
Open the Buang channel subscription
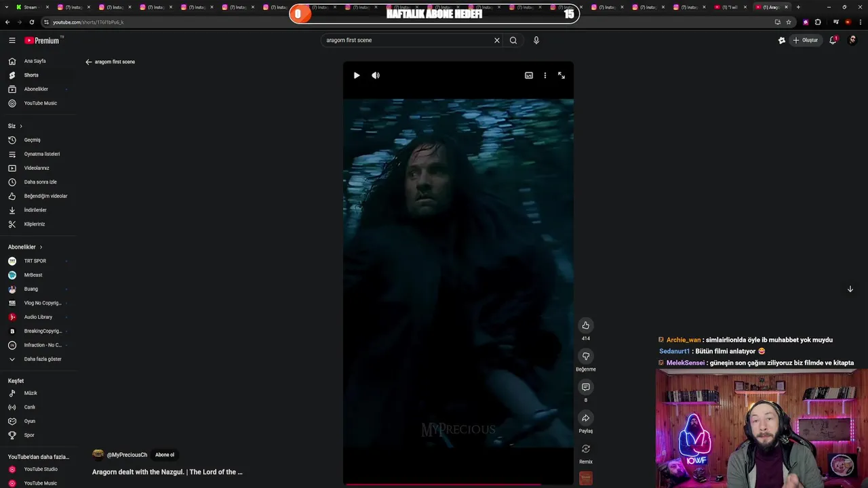point(37,289)
